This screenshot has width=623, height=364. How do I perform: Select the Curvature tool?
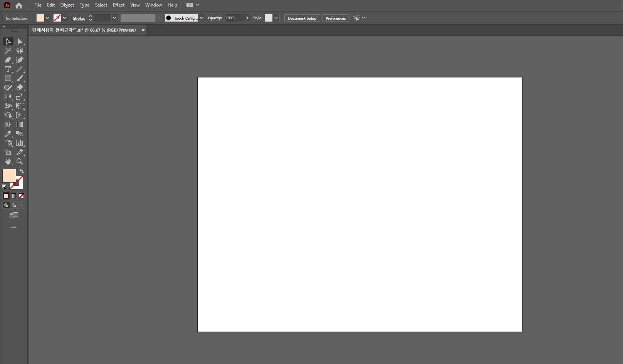point(20,60)
